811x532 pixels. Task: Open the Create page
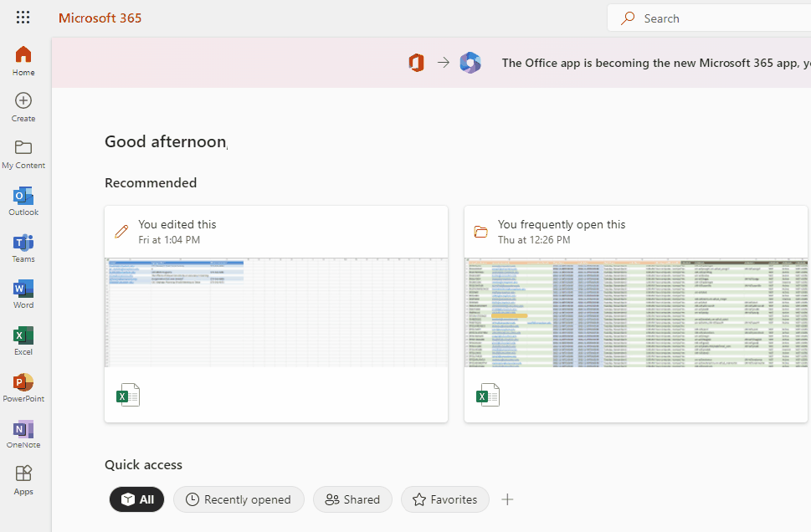(x=23, y=108)
